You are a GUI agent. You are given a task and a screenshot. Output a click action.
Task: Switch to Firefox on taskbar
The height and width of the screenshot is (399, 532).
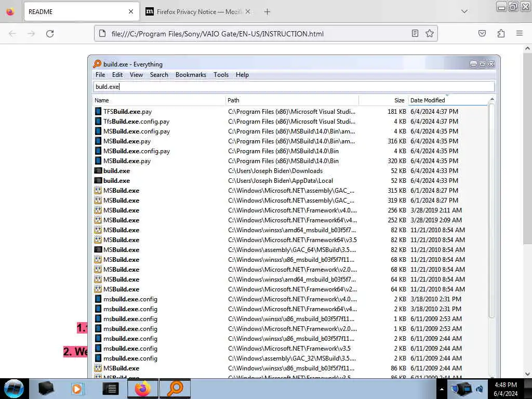tap(143, 389)
